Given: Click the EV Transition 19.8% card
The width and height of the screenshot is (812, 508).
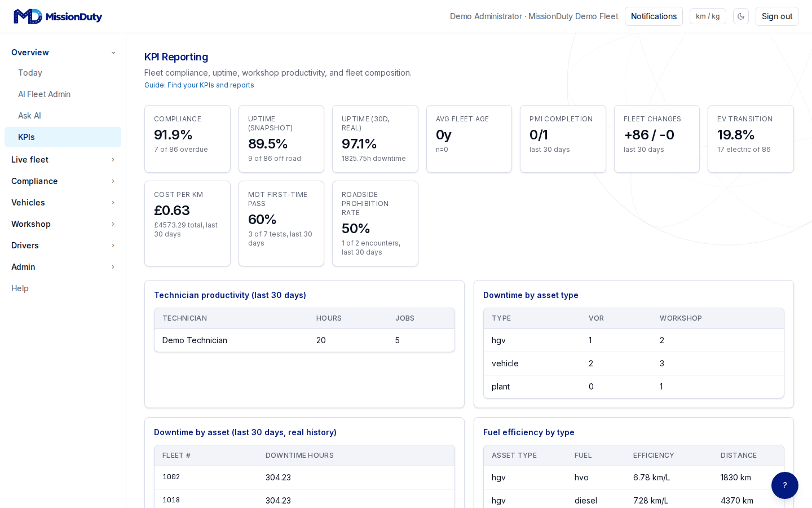Looking at the screenshot, I should 751,139.
